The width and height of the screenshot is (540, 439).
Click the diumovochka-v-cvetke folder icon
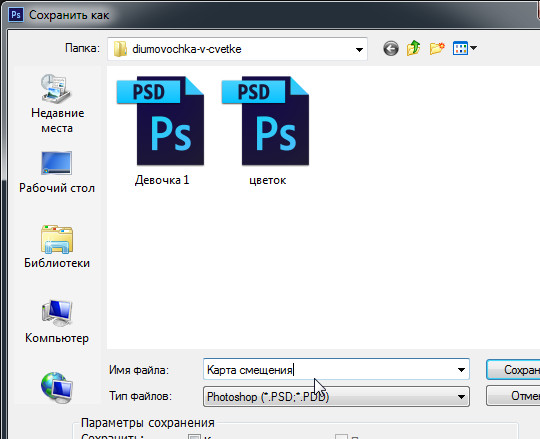120,49
